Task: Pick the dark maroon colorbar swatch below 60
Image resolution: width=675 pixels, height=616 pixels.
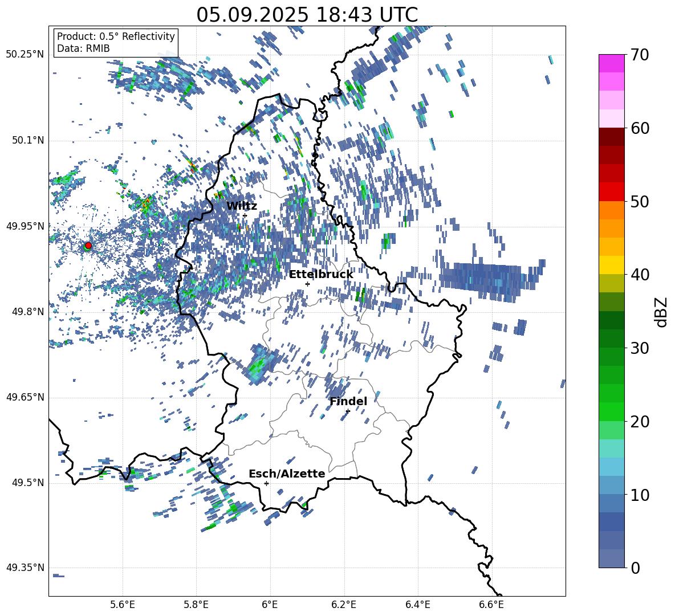Action: 611,136
